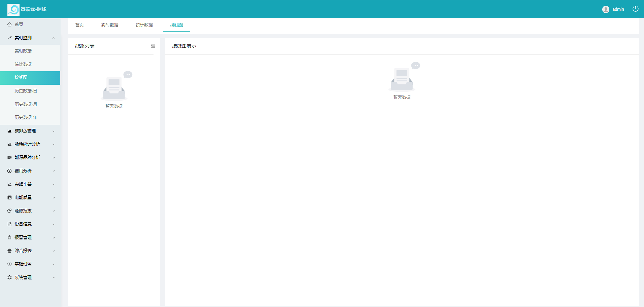The width and height of the screenshot is (644, 307).
Task: Click the 智碳云 logo in the header
Action: [x=13, y=9]
